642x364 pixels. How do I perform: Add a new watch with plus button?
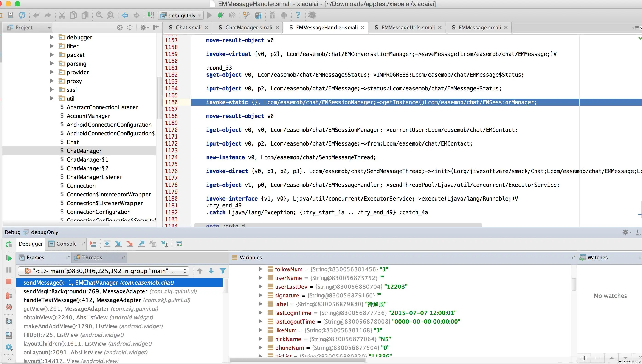pyautogui.click(x=584, y=358)
